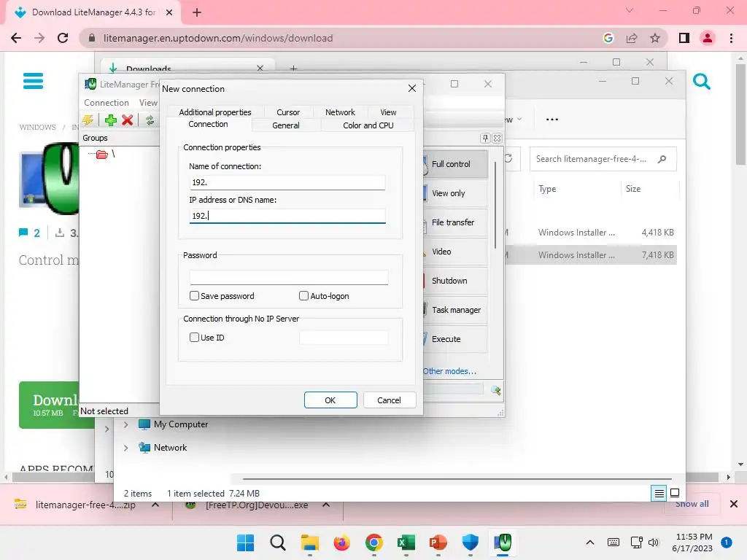This screenshot has width=747, height=560.
Task: Click the blue search magnifier on Uptodown page
Action: pos(701,82)
